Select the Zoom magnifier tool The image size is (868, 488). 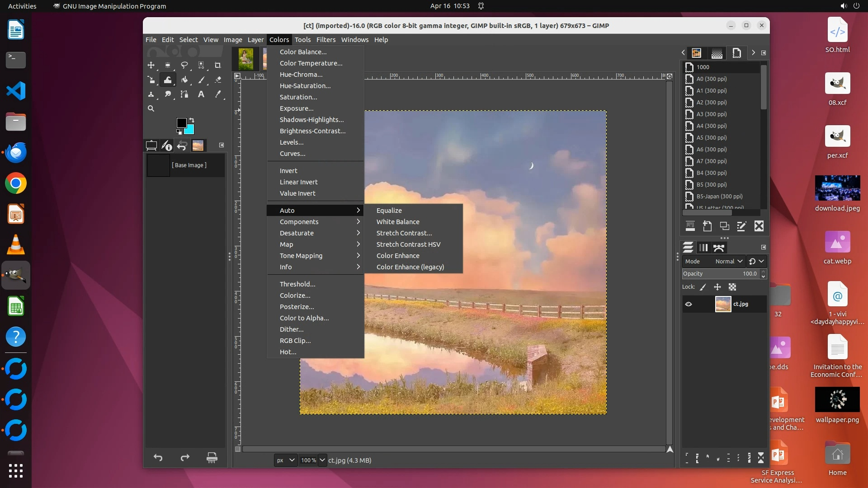[151, 109]
